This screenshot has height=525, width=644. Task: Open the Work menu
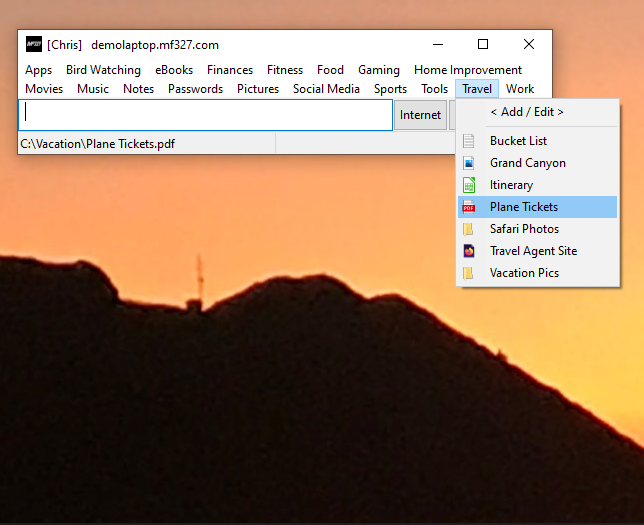coord(520,89)
